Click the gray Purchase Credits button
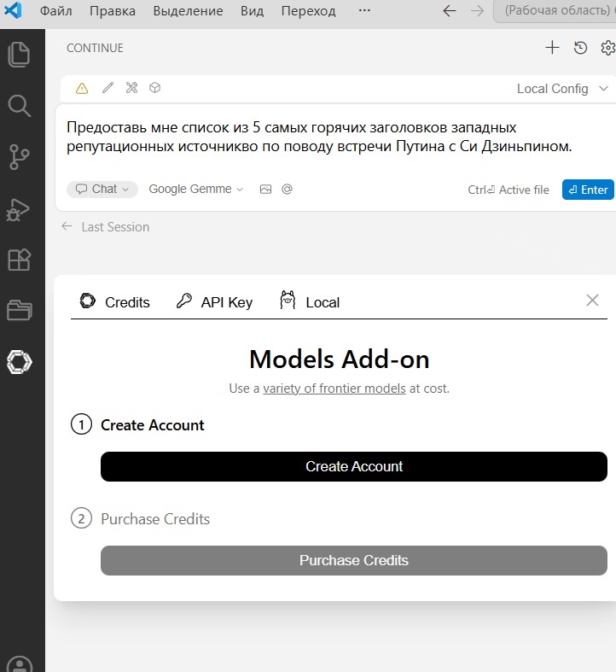Viewport: 616px width, 672px height. coord(354,560)
